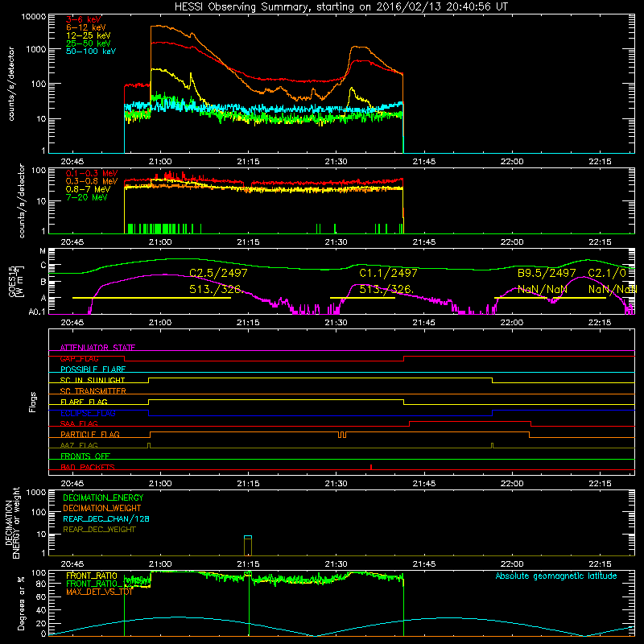
Task: Select the AA7_FLAG label
Action: tap(79, 445)
